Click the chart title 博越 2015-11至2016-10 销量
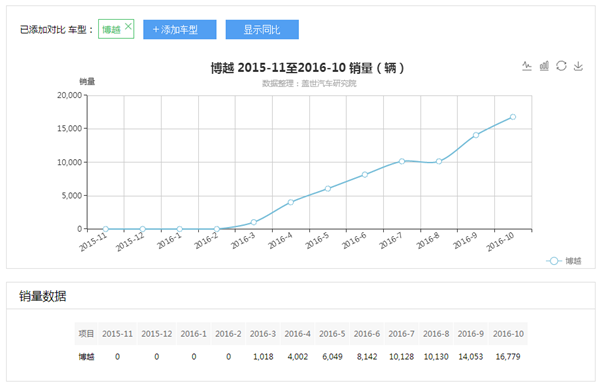 pyautogui.click(x=307, y=68)
